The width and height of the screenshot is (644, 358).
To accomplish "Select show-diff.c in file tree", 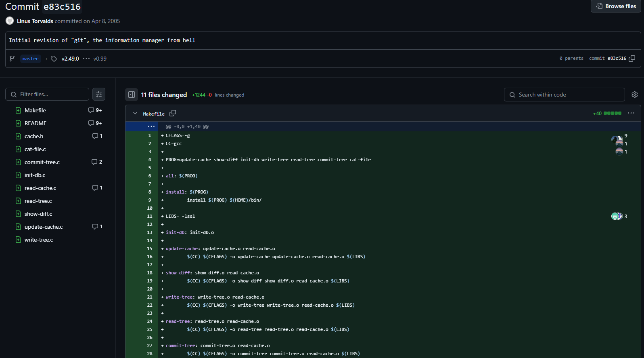I will pyautogui.click(x=38, y=214).
